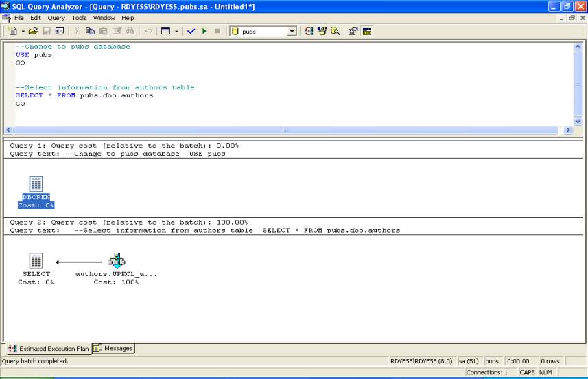The width and height of the screenshot is (588, 379).
Task: Click the '--Change to pubs database' comment
Action: [x=73, y=47]
